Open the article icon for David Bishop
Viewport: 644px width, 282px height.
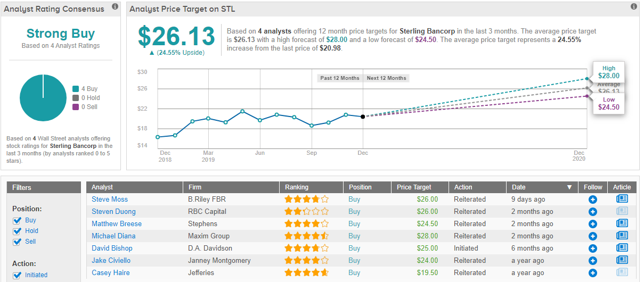point(622,248)
